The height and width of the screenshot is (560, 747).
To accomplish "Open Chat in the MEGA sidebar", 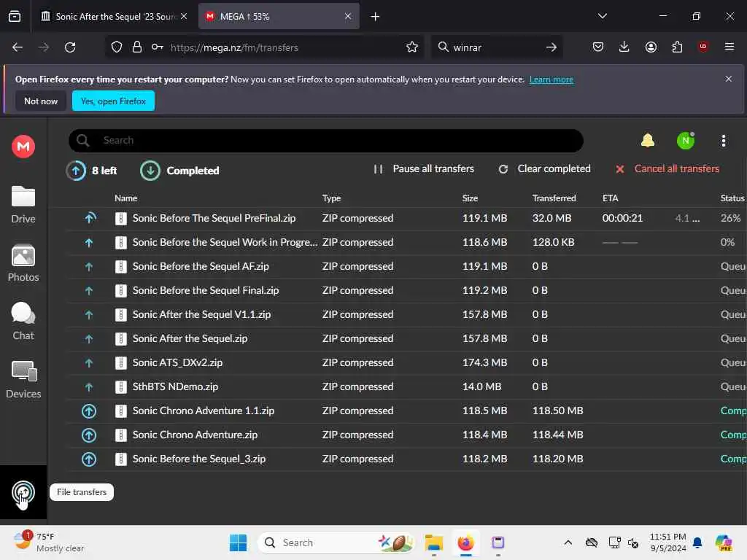I will 23,322.
